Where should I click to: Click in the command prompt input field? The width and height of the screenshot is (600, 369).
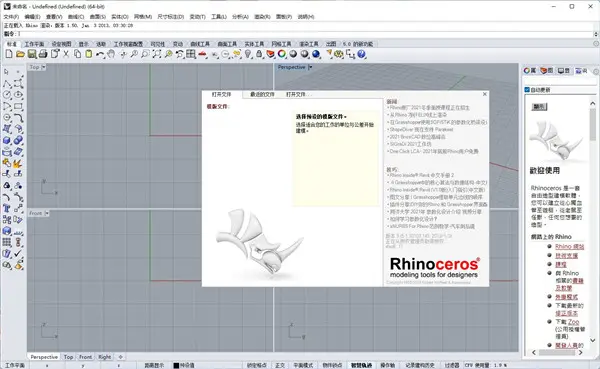[306, 34]
